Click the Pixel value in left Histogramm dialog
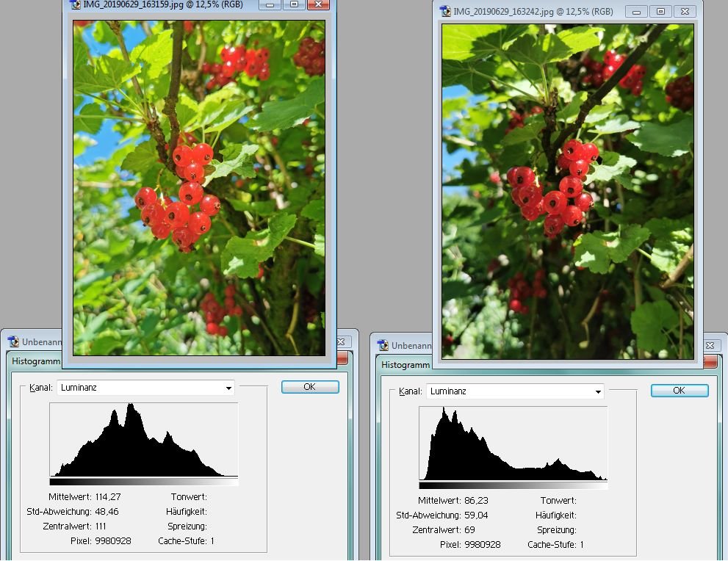Image resolution: width=728 pixels, height=561 pixels. tap(113, 541)
